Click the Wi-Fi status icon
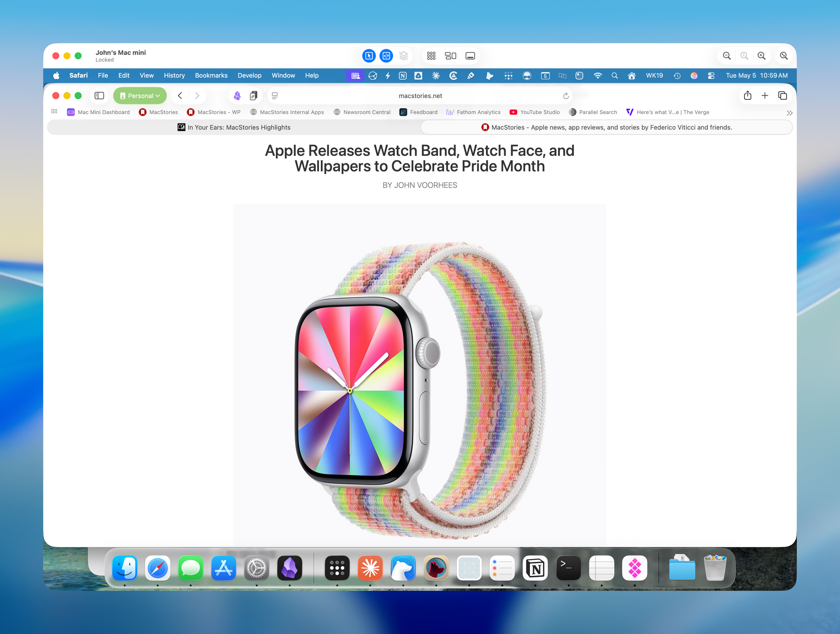Image resolution: width=840 pixels, height=634 pixels. 598,76
